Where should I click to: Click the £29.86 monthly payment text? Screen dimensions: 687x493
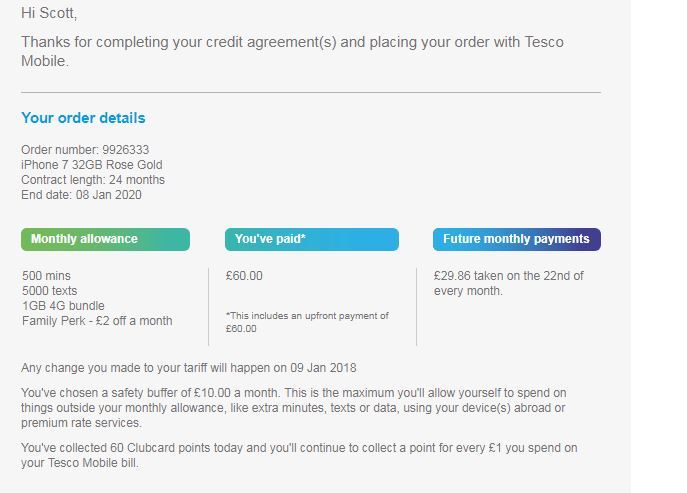508,283
